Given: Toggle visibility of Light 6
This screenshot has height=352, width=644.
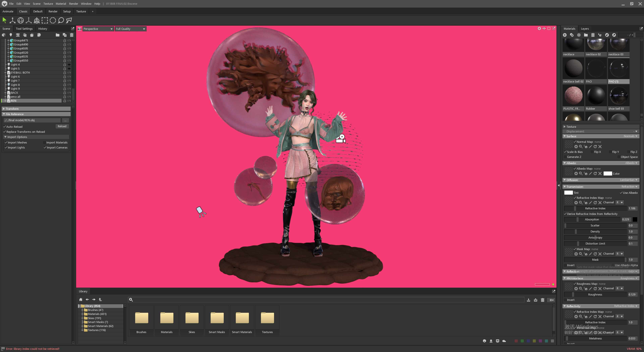Looking at the screenshot, I should 69,77.
